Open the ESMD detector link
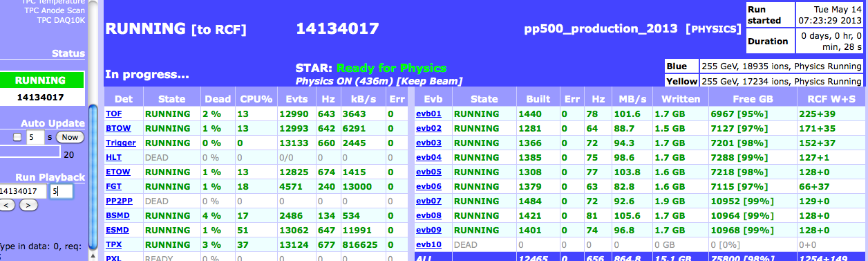Screen dimensions: 868x261 point(117,230)
